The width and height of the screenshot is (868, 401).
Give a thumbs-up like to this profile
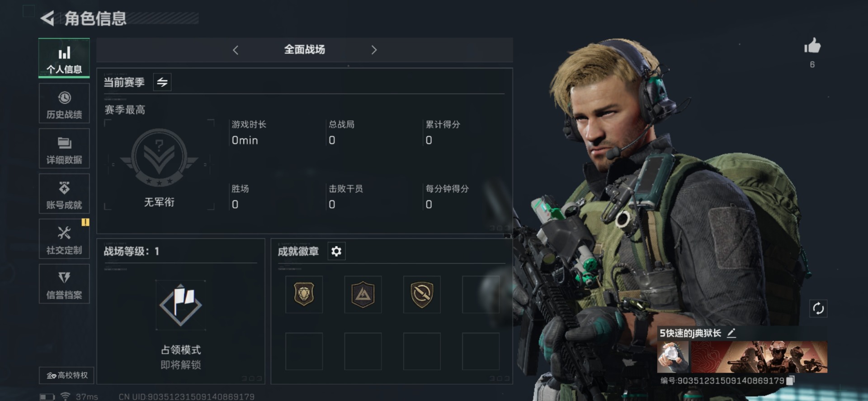(812, 46)
